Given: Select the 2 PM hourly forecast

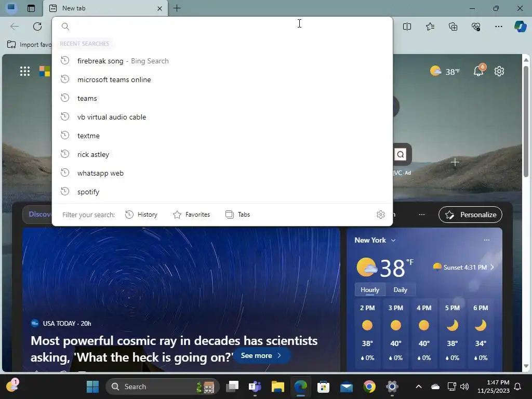Looking at the screenshot, I should pos(367,332).
